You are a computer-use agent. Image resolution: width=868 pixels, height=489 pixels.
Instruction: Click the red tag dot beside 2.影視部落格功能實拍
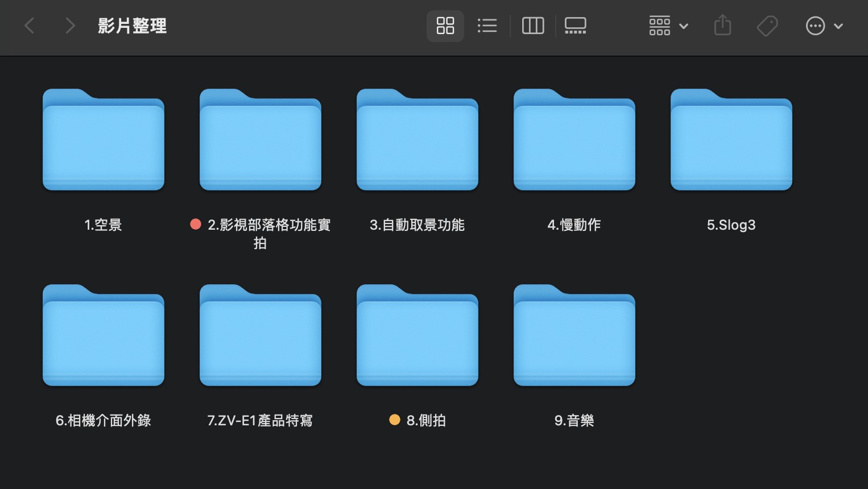196,225
